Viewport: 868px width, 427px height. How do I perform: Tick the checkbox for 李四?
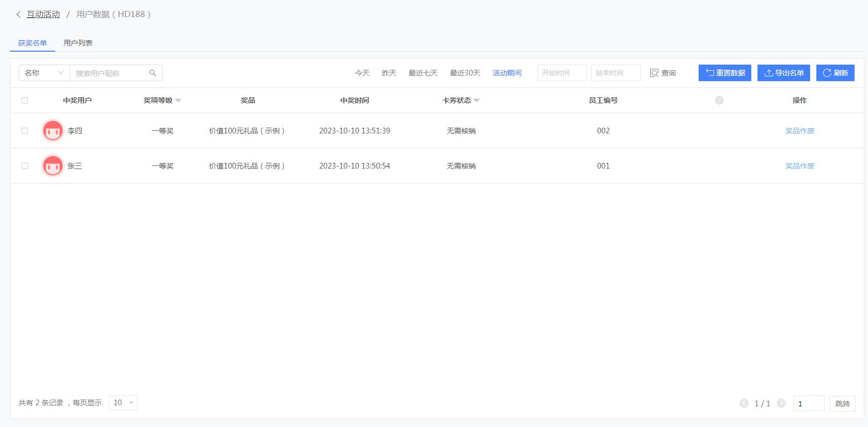point(25,131)
